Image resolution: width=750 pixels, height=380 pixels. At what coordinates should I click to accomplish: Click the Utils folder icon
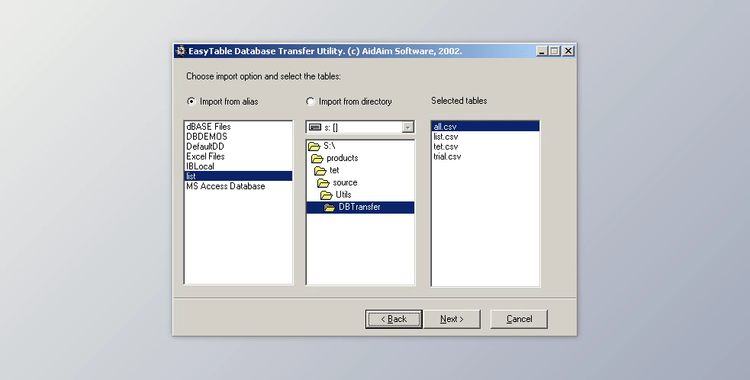coord(326,195)
